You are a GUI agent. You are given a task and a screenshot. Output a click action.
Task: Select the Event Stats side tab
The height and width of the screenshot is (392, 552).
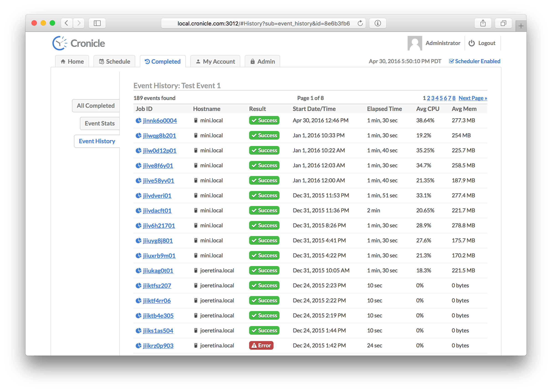click(x=100, y=123)
